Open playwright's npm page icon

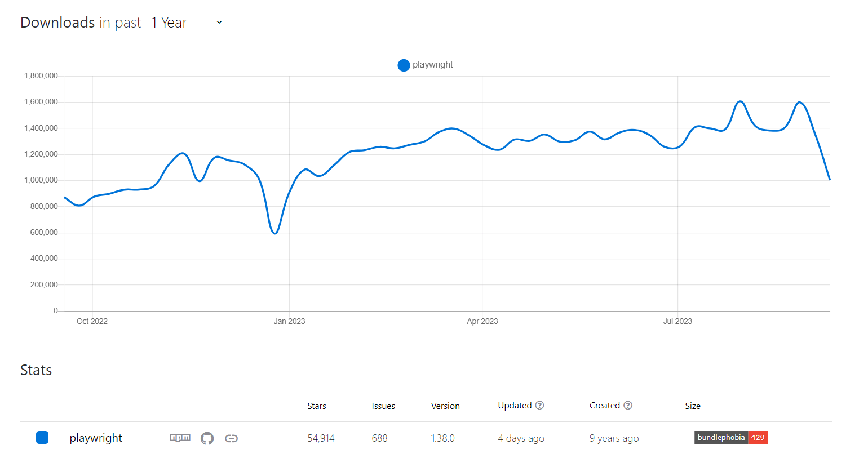[180, 438]
